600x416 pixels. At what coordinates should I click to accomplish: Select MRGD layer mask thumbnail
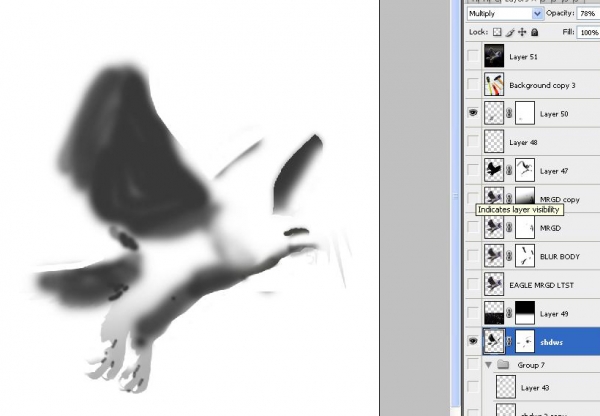click(x=525, y=227)
